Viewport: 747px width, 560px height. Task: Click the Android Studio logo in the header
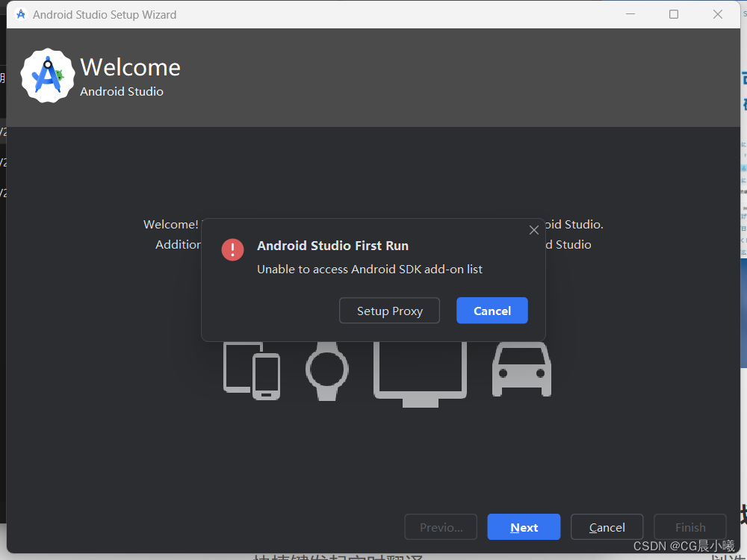(x=48, y=75)
